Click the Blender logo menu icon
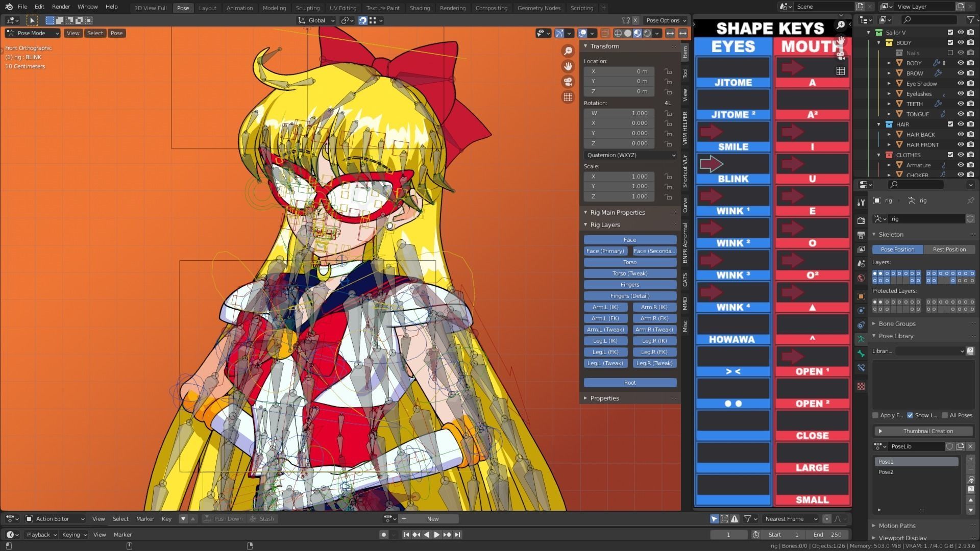This screenshot has width=980, height=551. (x=9, y=7)
